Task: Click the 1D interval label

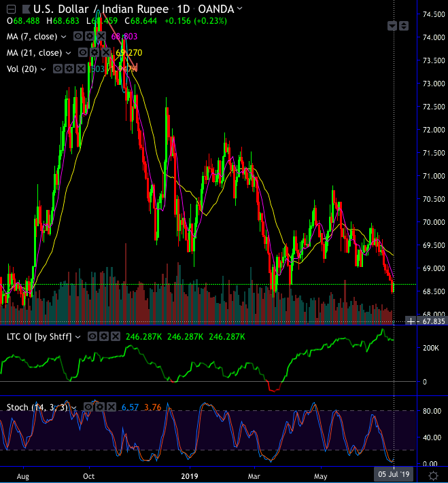Action: [184, 10]
